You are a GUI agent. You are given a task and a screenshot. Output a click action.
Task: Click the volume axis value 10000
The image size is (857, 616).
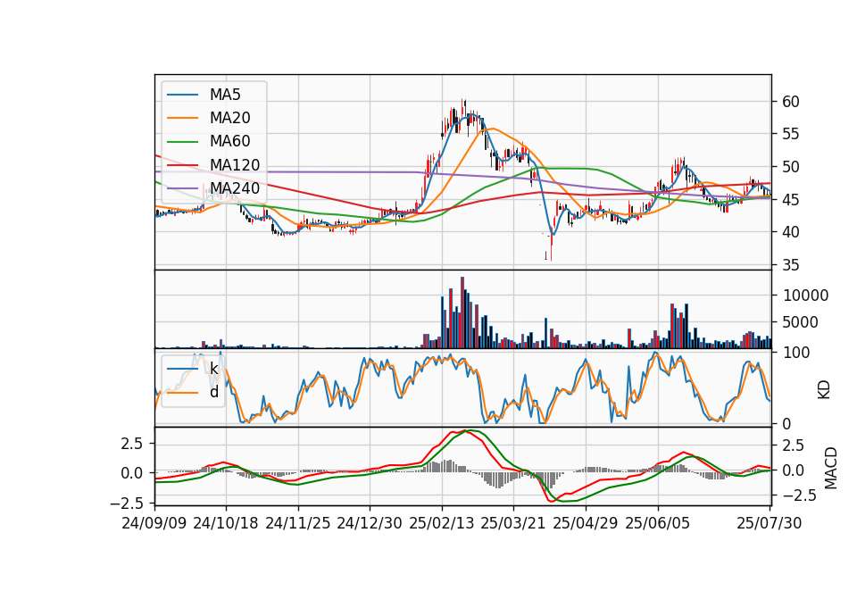coord(805,296)
